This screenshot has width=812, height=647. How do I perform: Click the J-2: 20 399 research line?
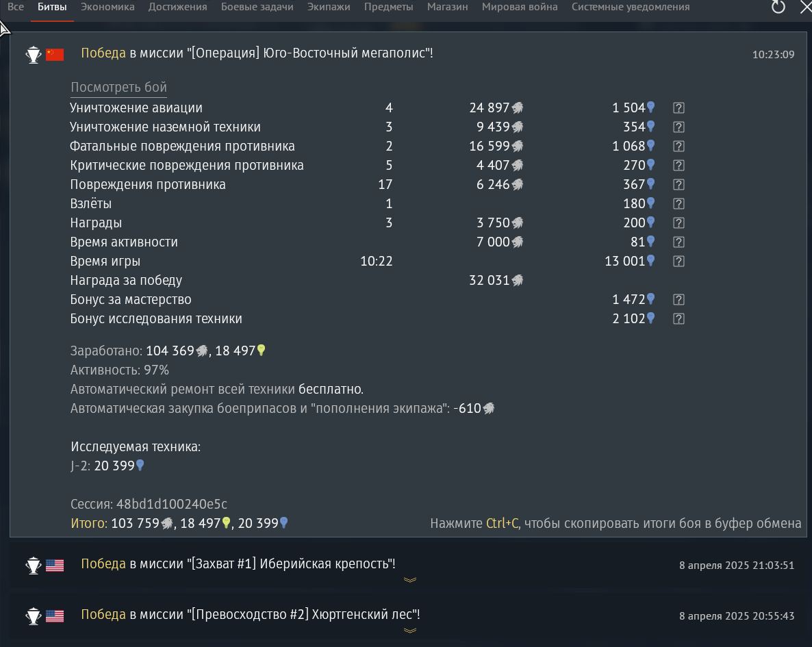107,466
